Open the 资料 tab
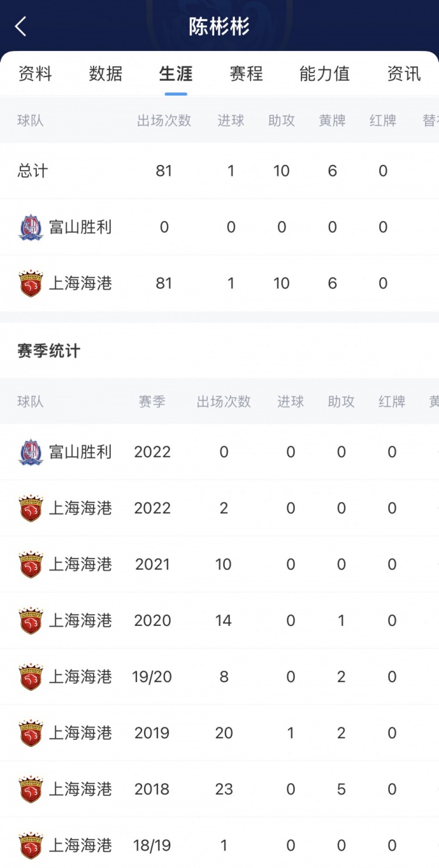This screenshot has width=439, height=868. 35,74
